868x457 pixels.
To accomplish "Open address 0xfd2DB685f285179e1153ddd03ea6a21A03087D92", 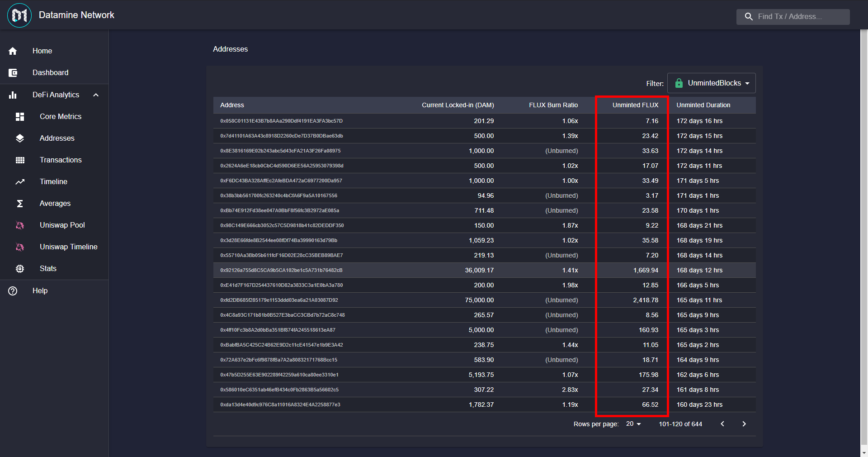I will pyautogui.click(x=279, y=300).
